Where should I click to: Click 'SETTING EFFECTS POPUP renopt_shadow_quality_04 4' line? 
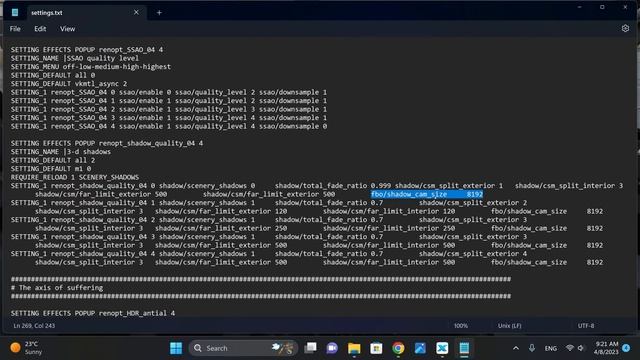(107, 143)
